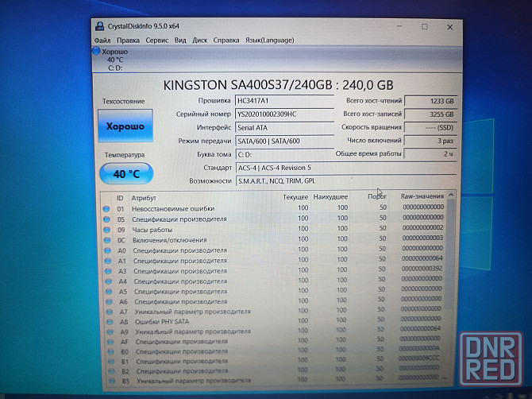Open the Сервис menu
Viewport: 532px width, 399px height.
(157, 41)
